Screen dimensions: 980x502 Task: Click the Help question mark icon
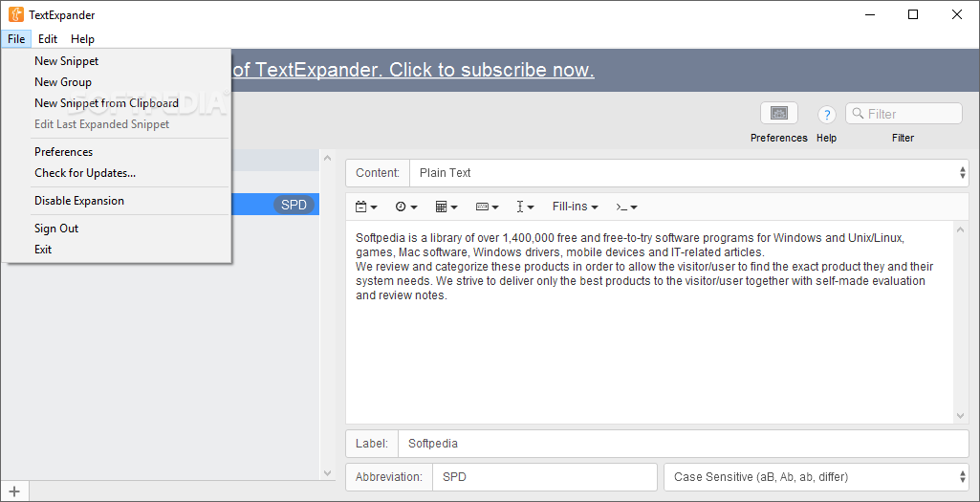(827, 115)
